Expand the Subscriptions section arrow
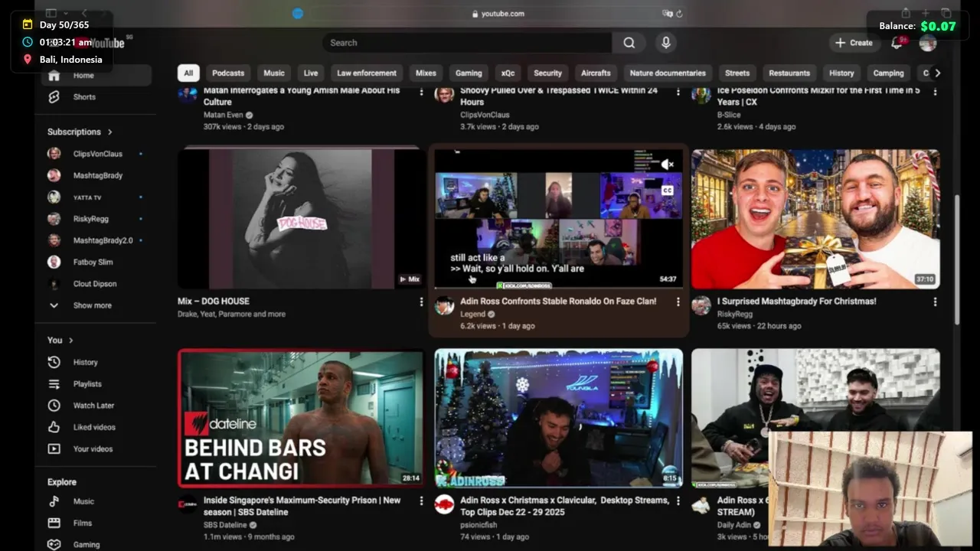This screenshot has width=980, height=551. (x=110, y=132)
